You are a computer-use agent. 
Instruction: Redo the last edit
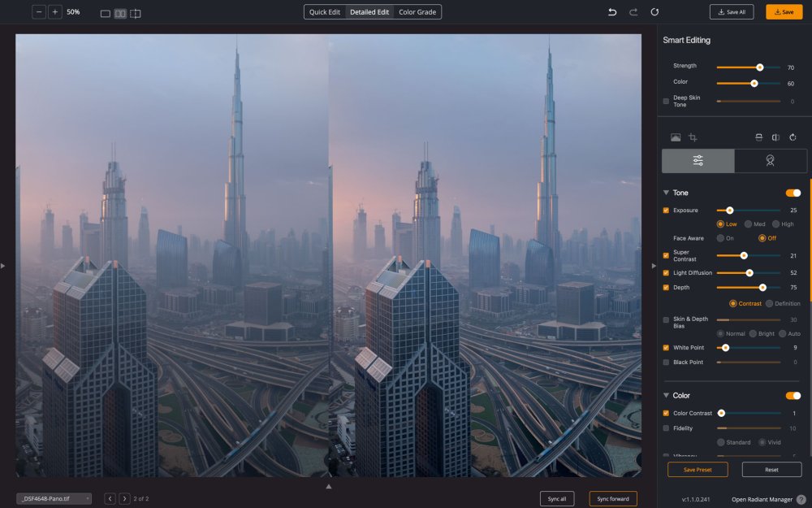point(633,12)
